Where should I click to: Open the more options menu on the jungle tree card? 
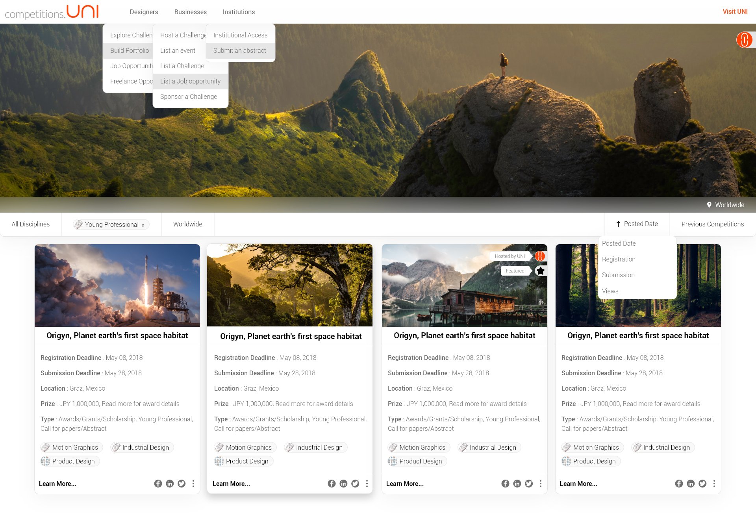(x=367, y=484)
